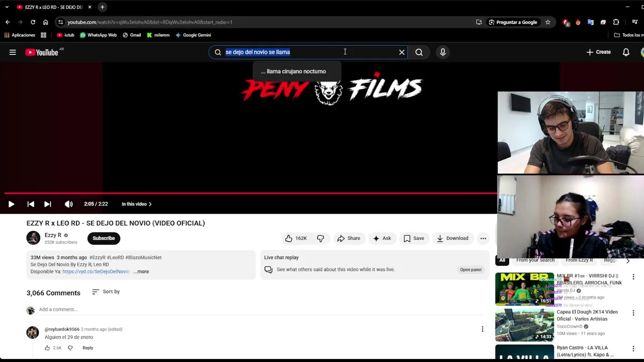Select the From your search chip
The width and height of the screenshot is (644, 362).
pyautogui.click(x=535, y=260)
